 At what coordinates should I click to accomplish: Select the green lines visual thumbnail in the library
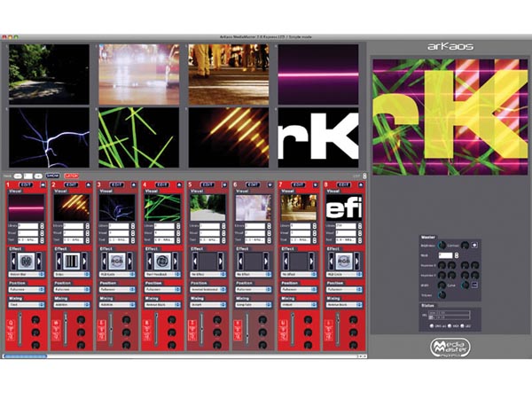point(139,137)
